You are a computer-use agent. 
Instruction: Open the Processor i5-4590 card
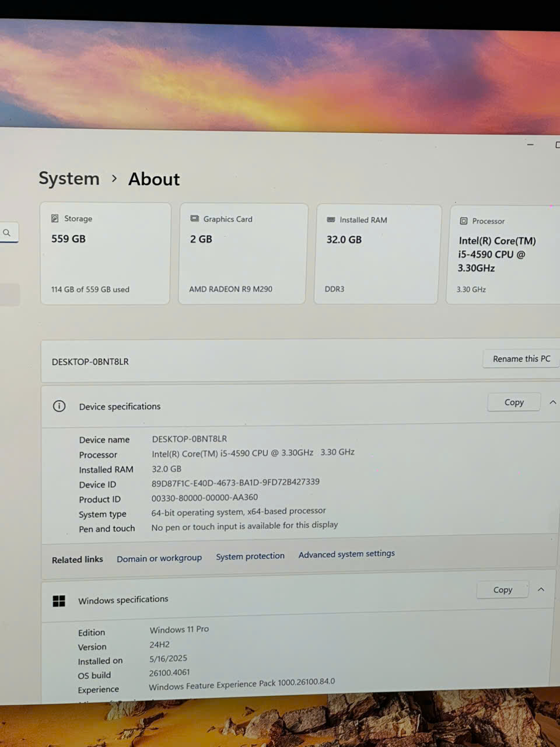[503, 255]
